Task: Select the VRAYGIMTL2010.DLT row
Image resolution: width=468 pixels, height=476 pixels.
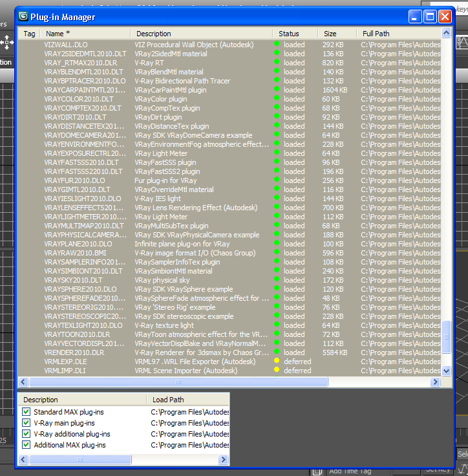Action: point(229,189)
